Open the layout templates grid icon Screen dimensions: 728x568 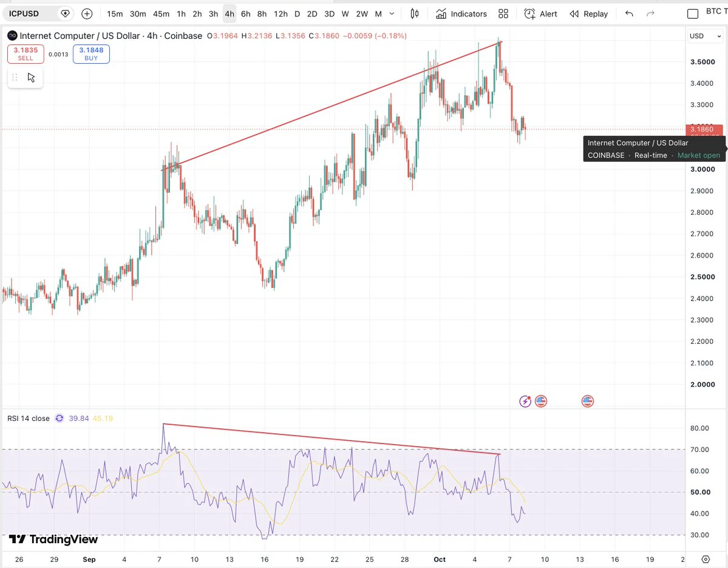tap(503, 14)
